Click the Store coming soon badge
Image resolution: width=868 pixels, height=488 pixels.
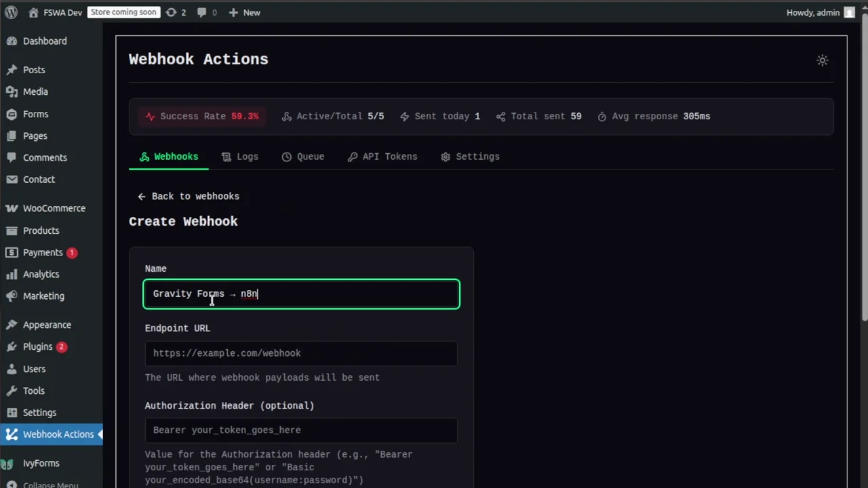(123, 12)
